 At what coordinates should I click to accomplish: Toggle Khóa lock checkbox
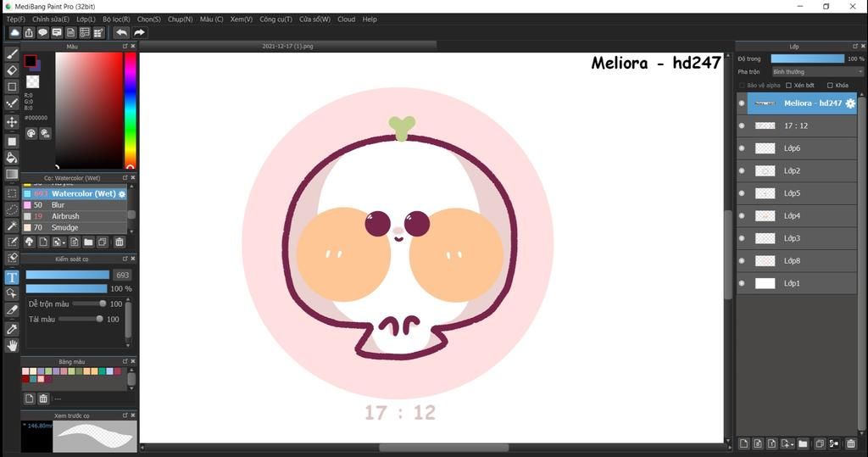[x=830, y=86]
